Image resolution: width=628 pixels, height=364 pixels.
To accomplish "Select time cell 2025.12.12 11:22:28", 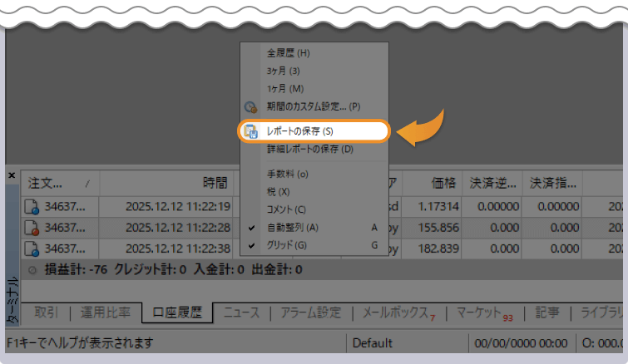I will 178,228.
